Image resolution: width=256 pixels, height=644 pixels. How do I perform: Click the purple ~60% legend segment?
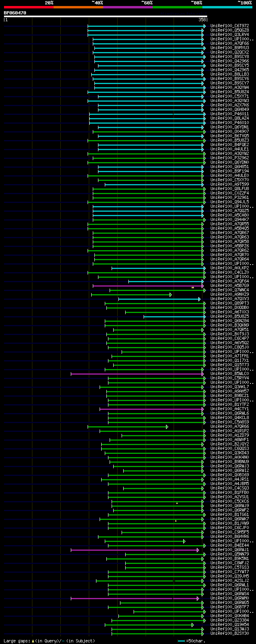pos(128,7)
